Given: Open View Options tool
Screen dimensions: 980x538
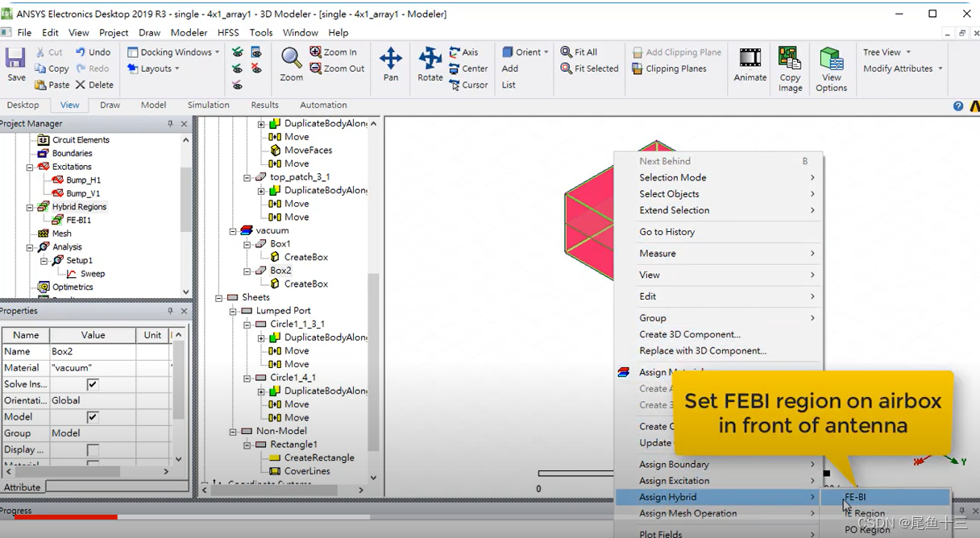Looking at the screenshot, I should pyautogui.click(x=831, y=69).
